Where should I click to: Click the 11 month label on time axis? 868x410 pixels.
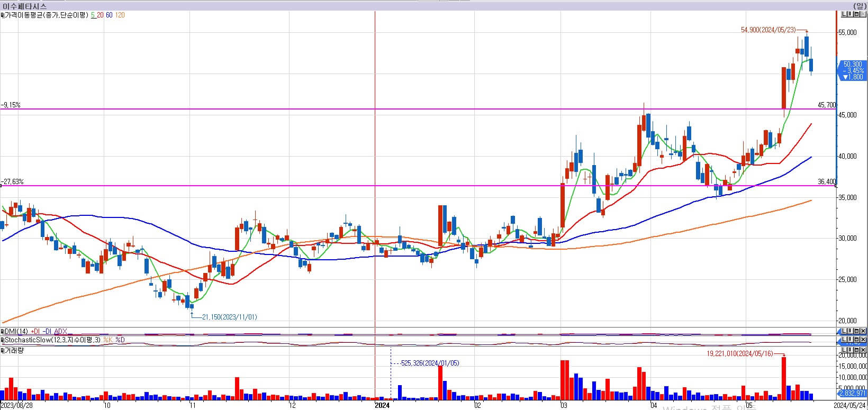(x=193, y=406)
